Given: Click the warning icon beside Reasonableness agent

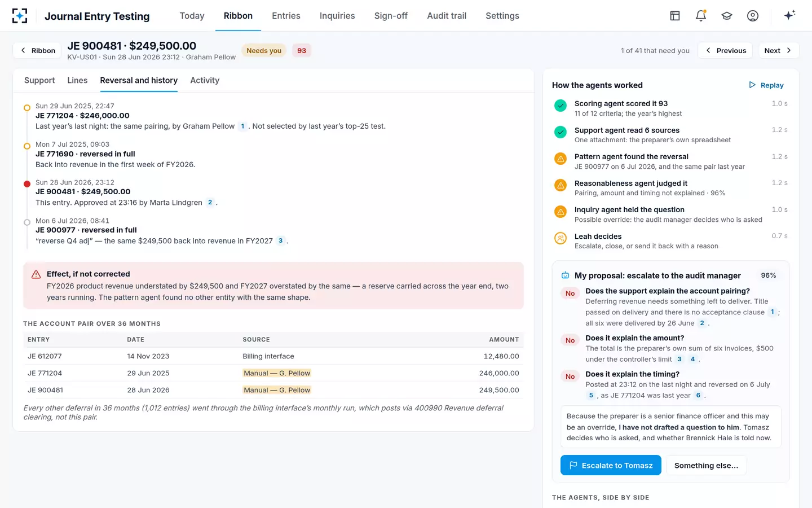Looking at the screenshot, I should (x=561, y=185).
